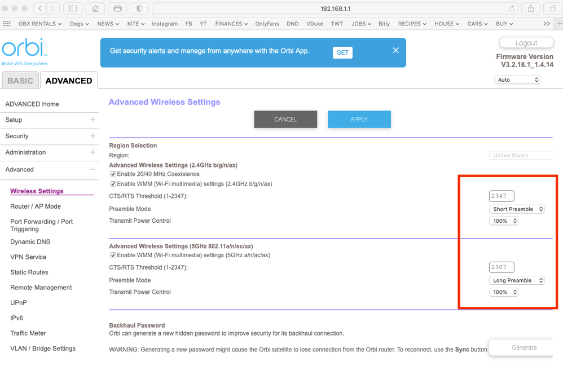Click the 2.4GHz CTS/RTS Threshold field

pyautogui.click(x=502, y=196)
